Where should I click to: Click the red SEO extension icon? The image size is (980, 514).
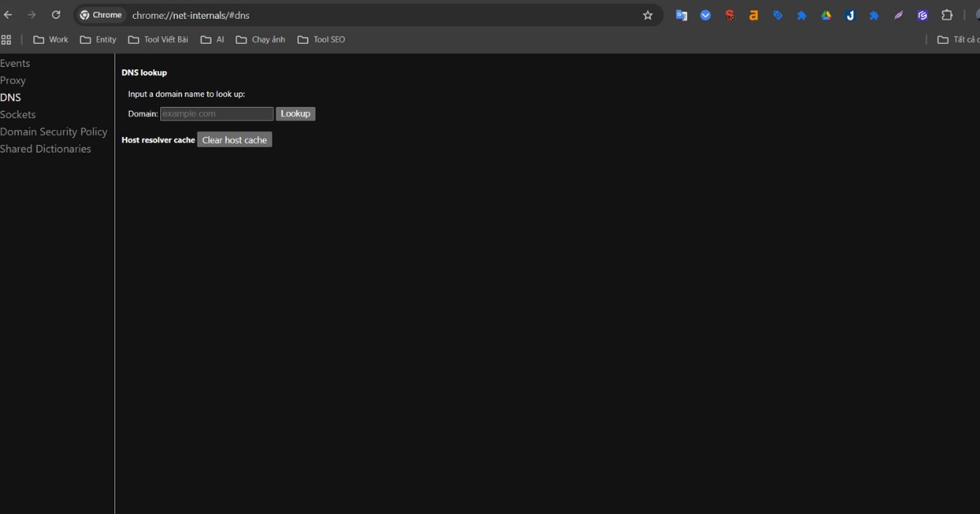(x=729, y=15)
